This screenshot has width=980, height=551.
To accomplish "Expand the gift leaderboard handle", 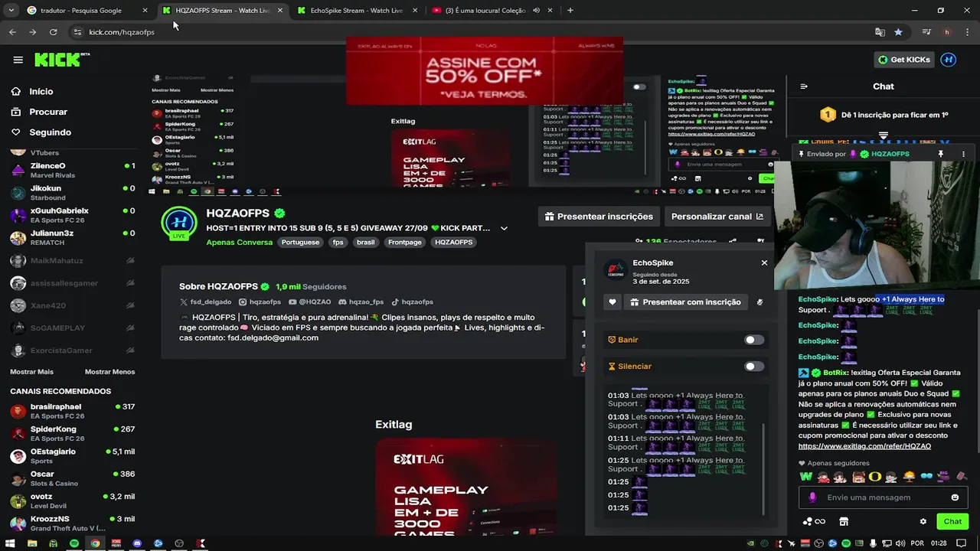I will click(x=884, y=135).
